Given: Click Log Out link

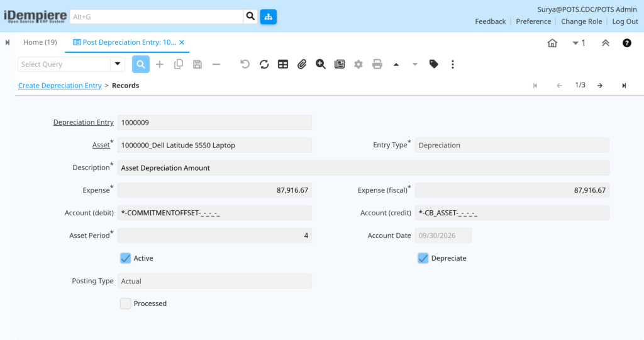Looking at the screenshot, I should (x=625, y=21).
